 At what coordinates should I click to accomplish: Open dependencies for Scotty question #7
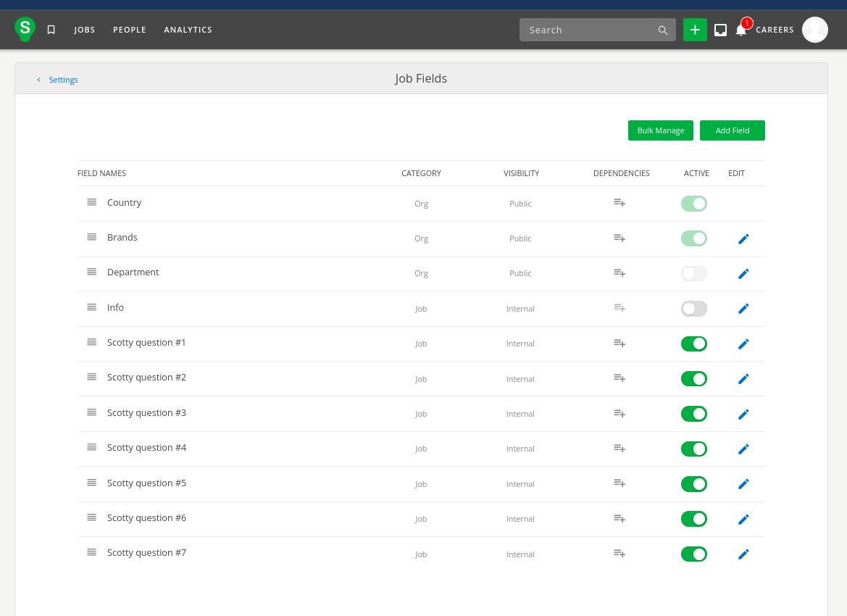point(619,554)
